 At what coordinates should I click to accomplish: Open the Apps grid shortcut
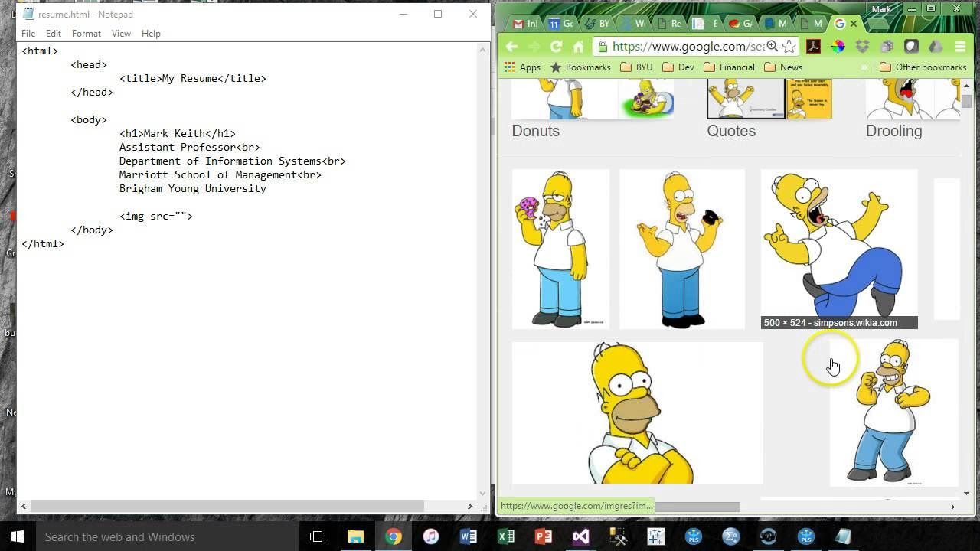click(x=522, y=67)
